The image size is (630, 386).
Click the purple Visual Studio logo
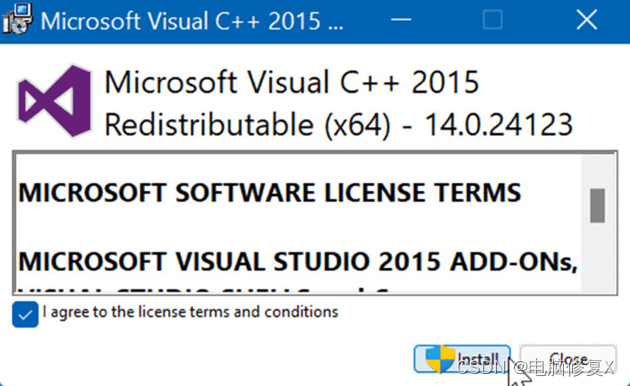[x=55, y=101]
